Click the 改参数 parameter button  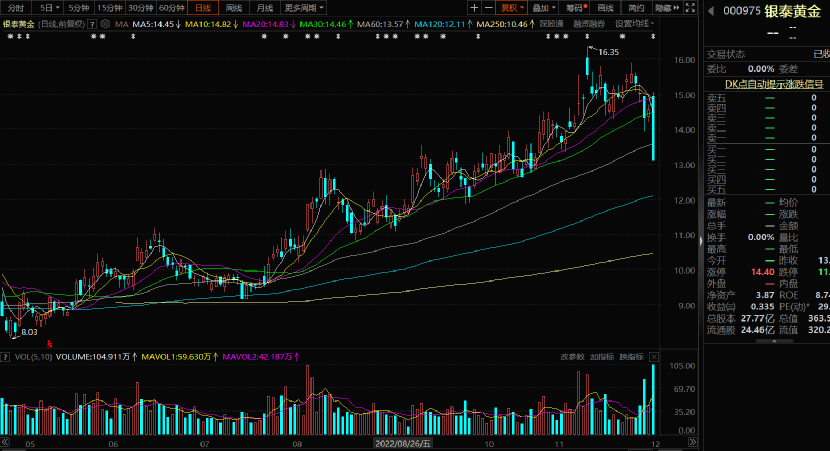(x=572, y=357)
